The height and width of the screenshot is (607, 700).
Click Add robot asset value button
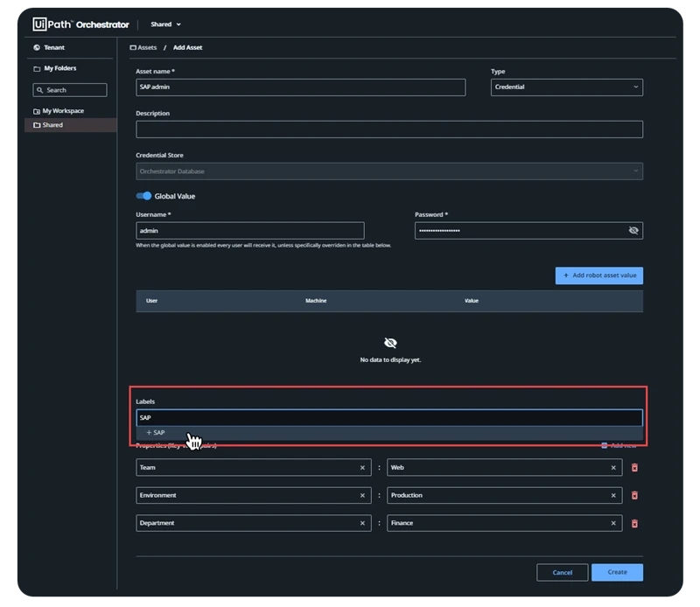599,276
